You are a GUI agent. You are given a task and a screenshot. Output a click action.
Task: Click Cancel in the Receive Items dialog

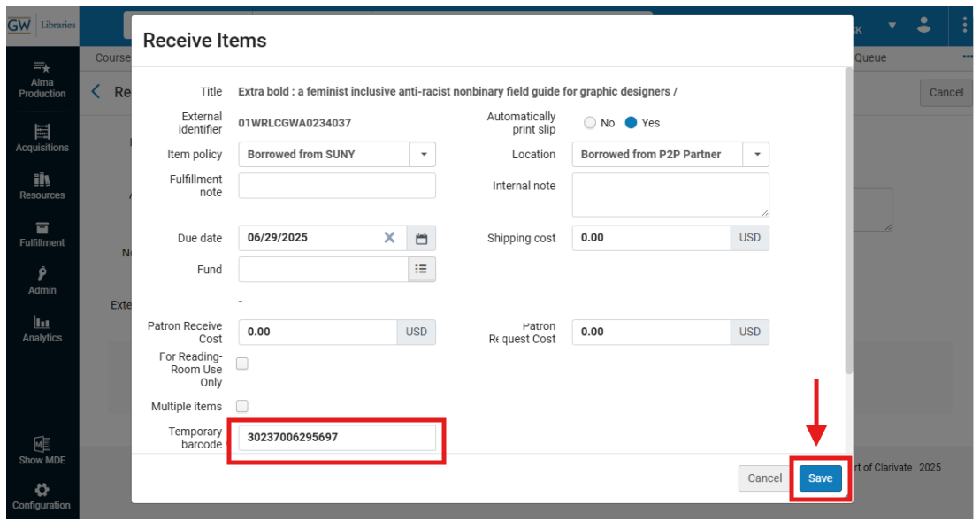(x=764, y=478)
